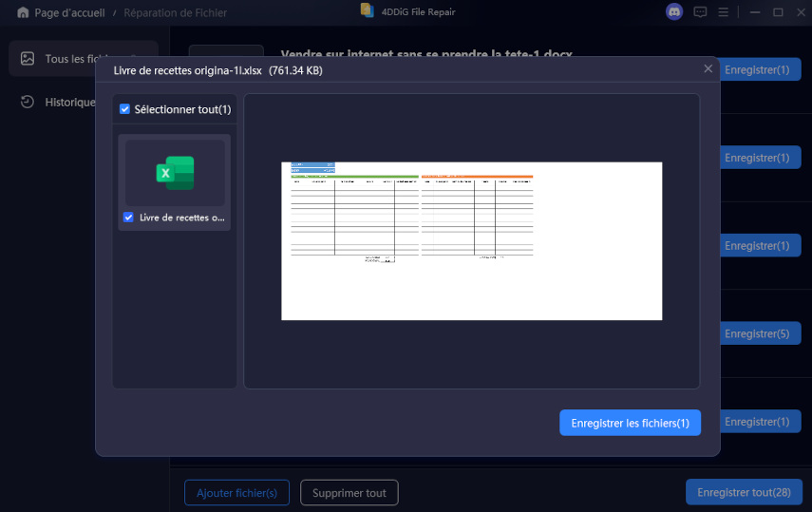Screen dimensions: 812x512
Task: Open Page d'accueil breadcrumb
Action: (x=69, y=13)
